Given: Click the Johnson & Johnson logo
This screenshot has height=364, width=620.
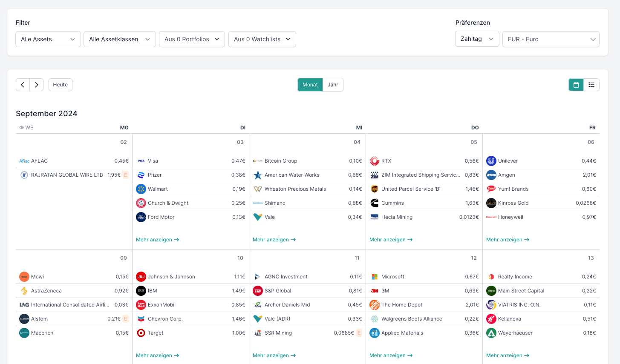Looking at the screenshot, I should 141,277.
